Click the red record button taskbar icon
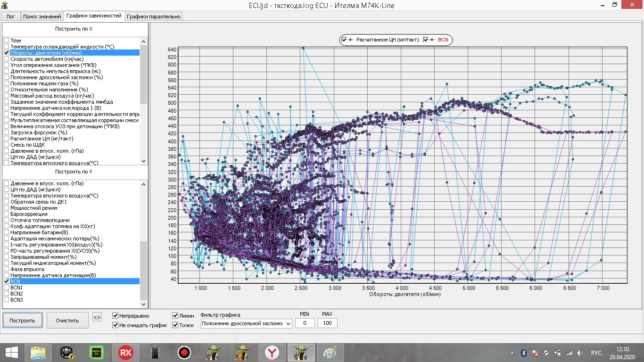 184,352
